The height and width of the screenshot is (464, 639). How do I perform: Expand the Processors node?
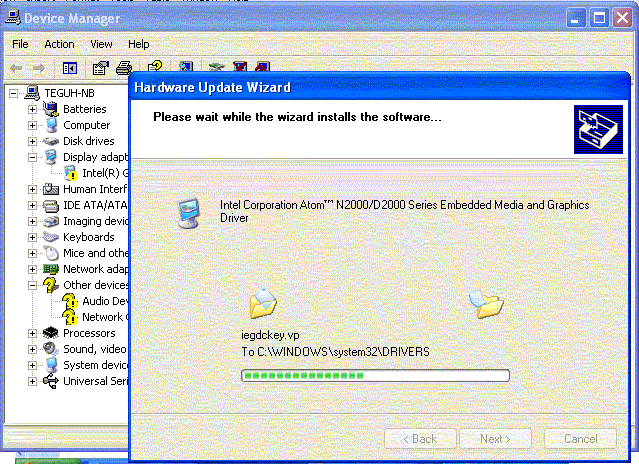33,333
